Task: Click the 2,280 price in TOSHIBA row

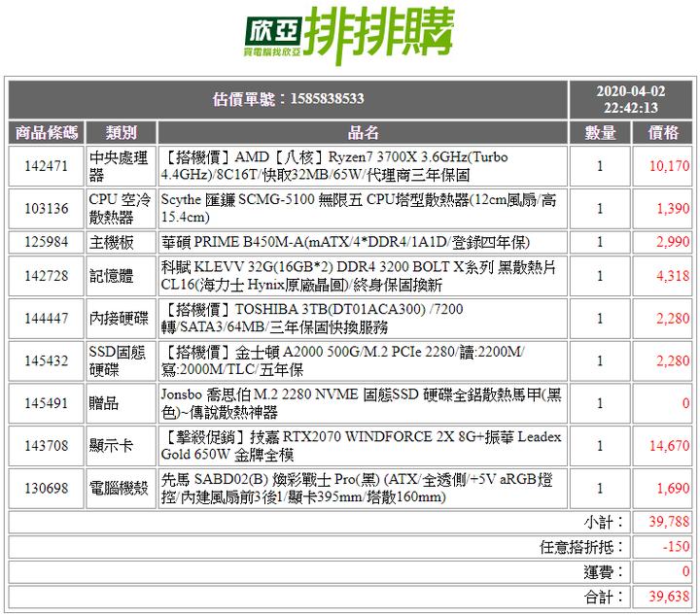Action: 673,319
